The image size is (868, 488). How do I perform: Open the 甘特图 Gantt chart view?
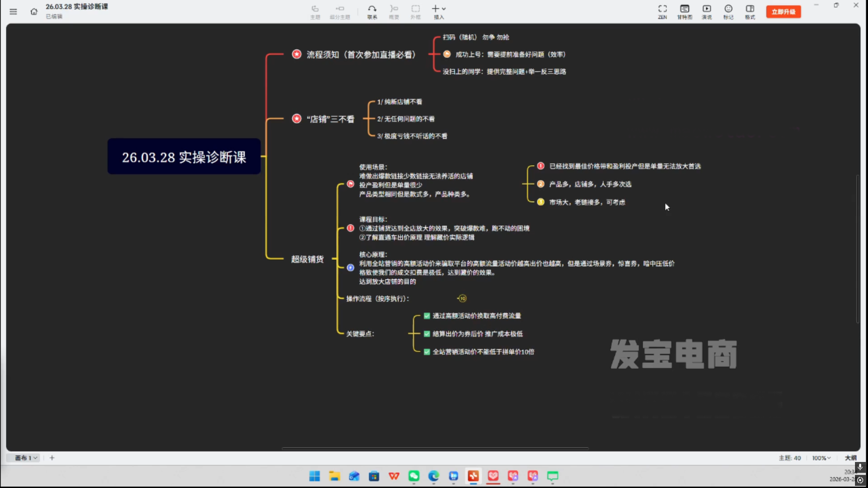click(x=685, y=11)
